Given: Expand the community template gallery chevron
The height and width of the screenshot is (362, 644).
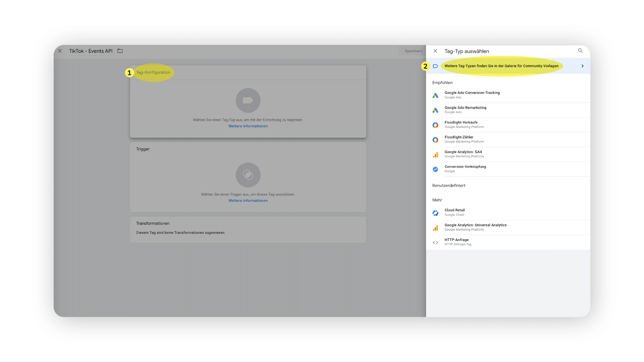Looking at the screenshot, I should pyautogui.click(x=583, y=66).
